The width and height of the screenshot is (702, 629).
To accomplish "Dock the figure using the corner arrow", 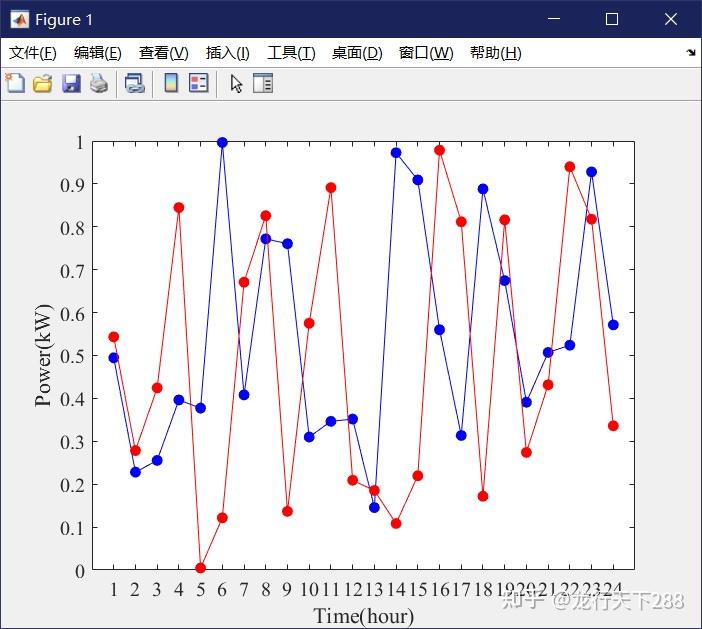I will point(691,52).
